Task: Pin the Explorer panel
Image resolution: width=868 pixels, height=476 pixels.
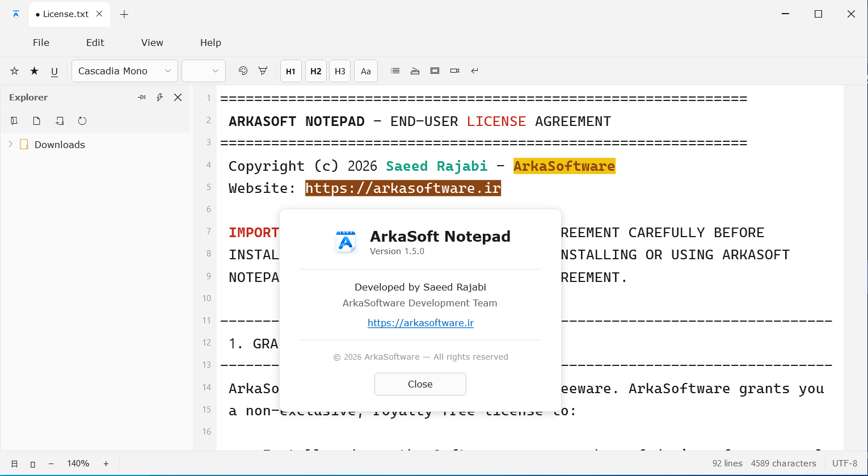Action: pyautogui.click(x=142, y=98)
